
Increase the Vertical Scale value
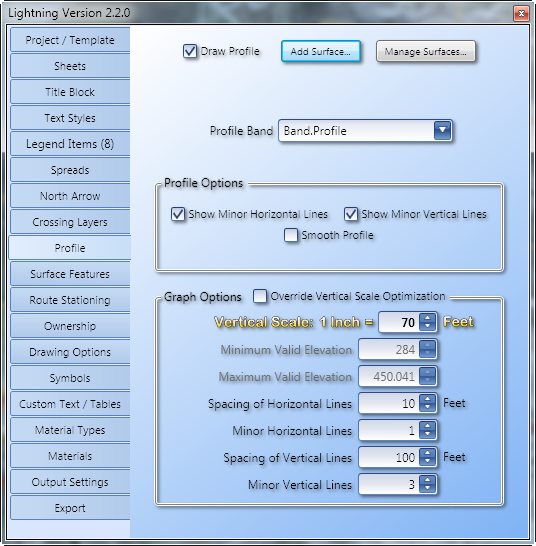click(427, 318)
